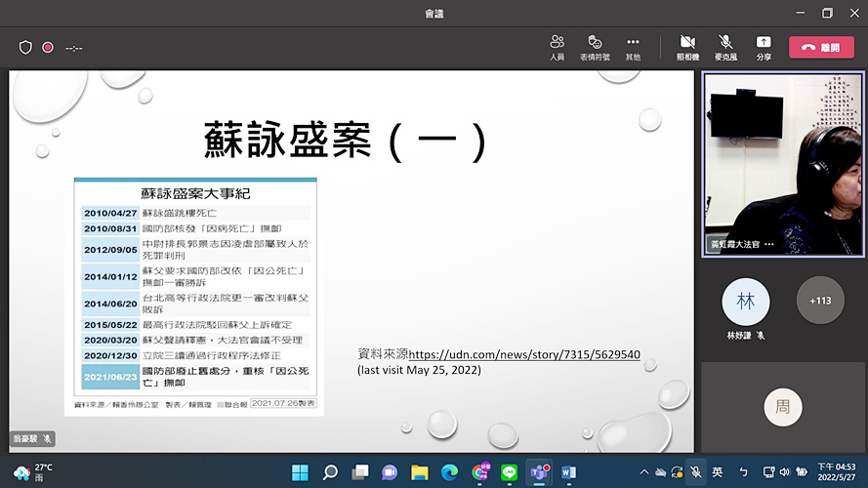Open the People (人員) panel

tap(557, 47)
